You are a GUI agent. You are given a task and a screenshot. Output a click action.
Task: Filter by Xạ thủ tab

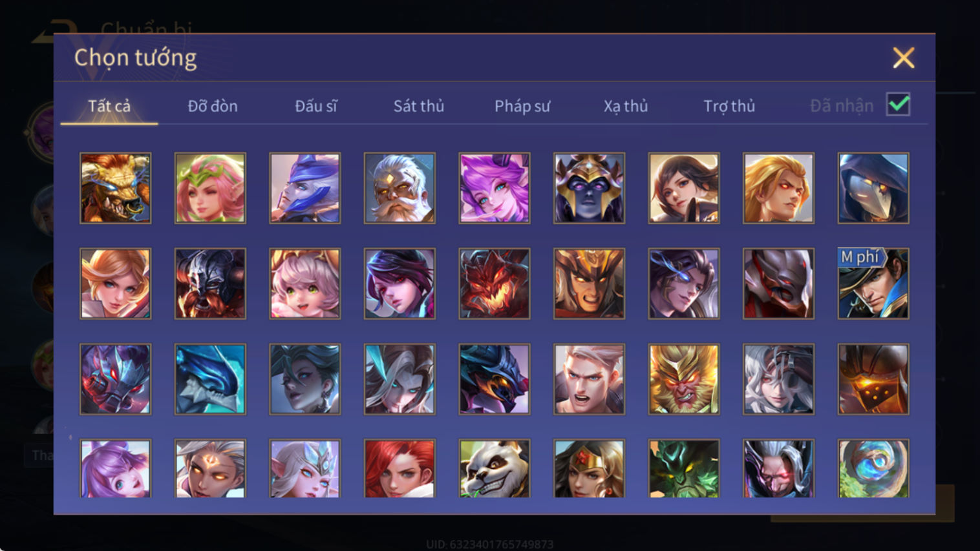626,106
